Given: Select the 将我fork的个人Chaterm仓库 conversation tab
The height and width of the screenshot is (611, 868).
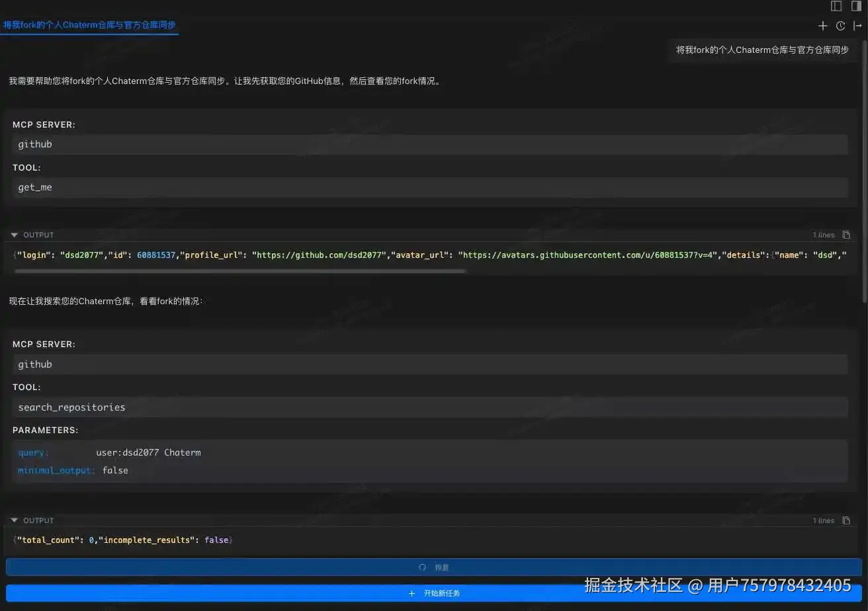Looking at the screenshot, I should 89,25.
